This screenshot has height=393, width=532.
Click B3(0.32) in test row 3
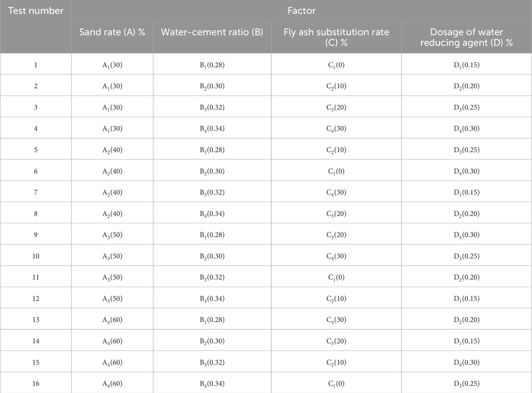212,107
